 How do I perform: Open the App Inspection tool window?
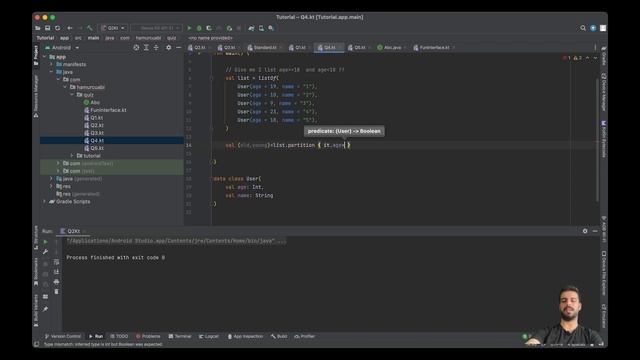pyautogui.click(x=245, y=336)
